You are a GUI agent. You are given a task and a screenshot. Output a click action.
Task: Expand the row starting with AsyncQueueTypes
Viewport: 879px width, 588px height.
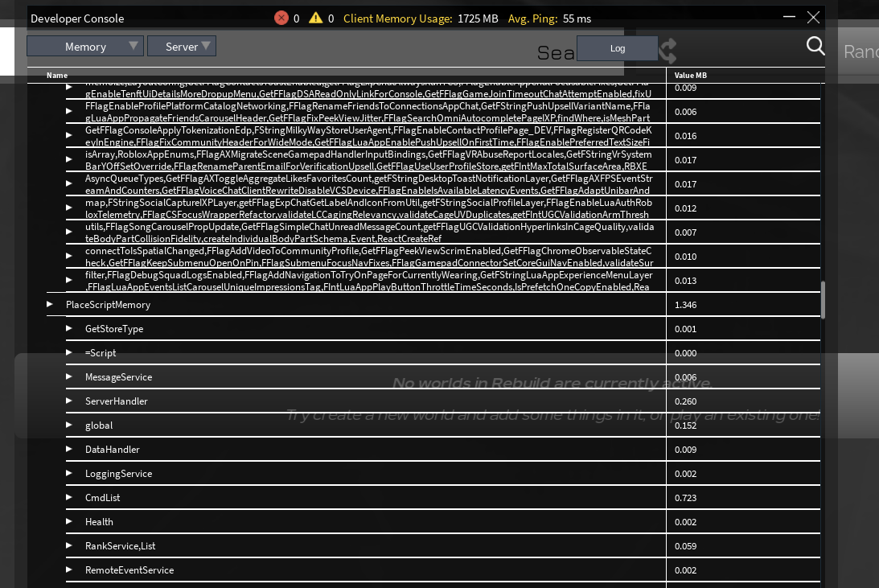[x=69, y=184]
